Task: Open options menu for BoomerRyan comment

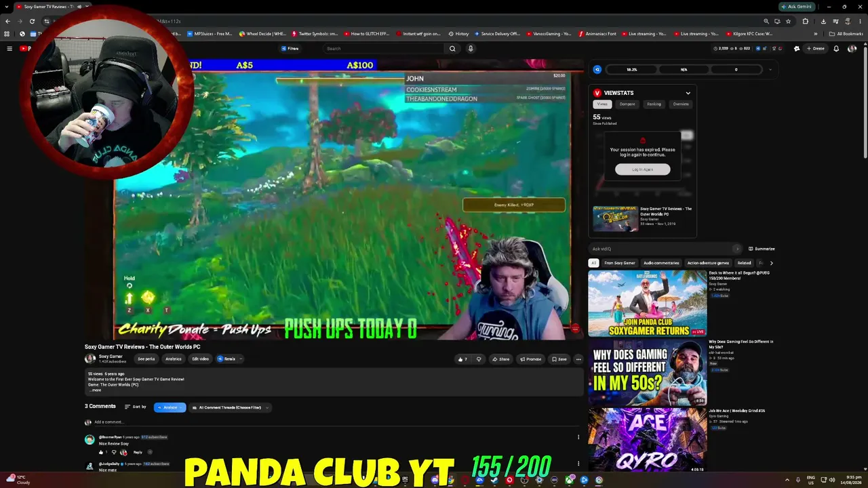Action: click(578, 437)
